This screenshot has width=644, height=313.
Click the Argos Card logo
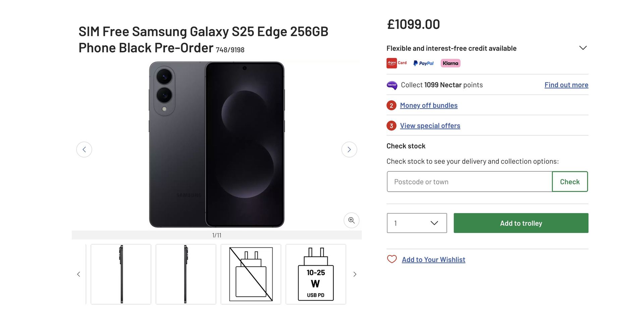(x=396, y=63)
